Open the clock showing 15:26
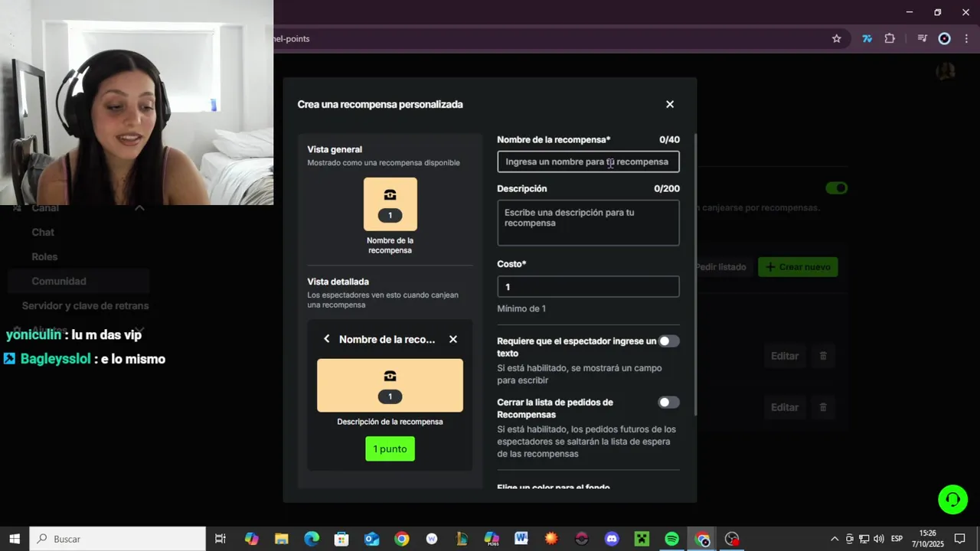 [x=928, y=539]
